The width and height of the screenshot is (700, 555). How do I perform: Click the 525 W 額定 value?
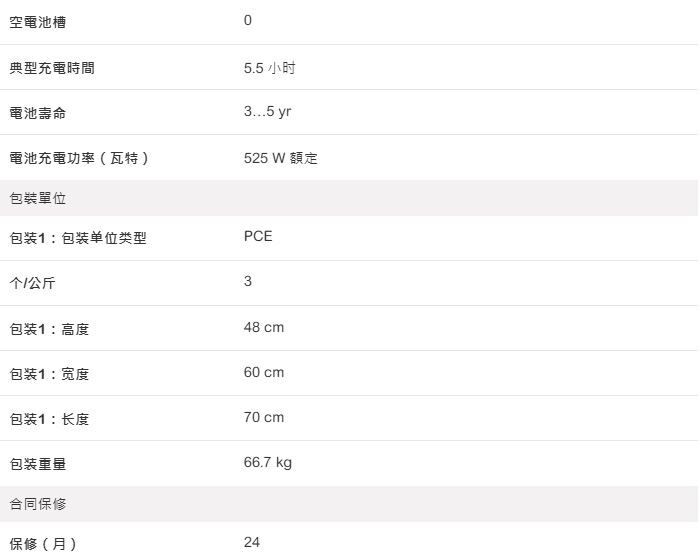(280, 158)
